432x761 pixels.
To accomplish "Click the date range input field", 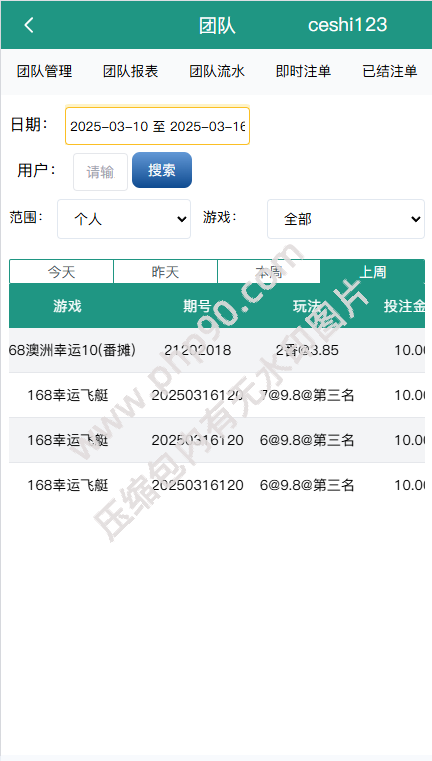I will click(x=157, y=126).
